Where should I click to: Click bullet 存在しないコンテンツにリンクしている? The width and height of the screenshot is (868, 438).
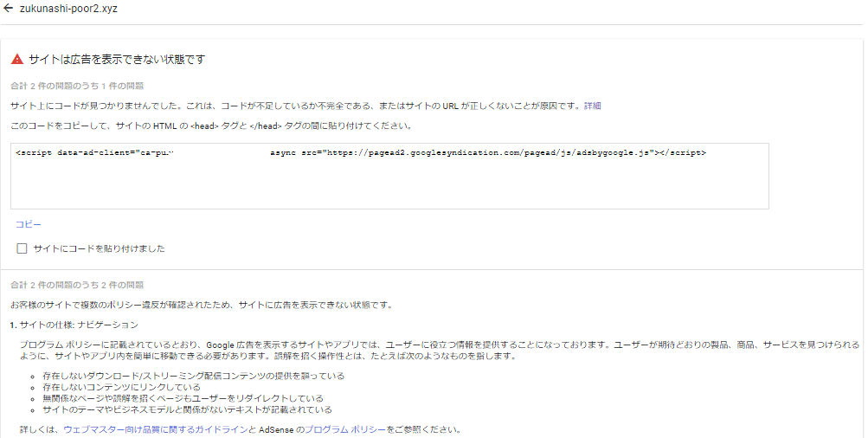pos(122,387)
